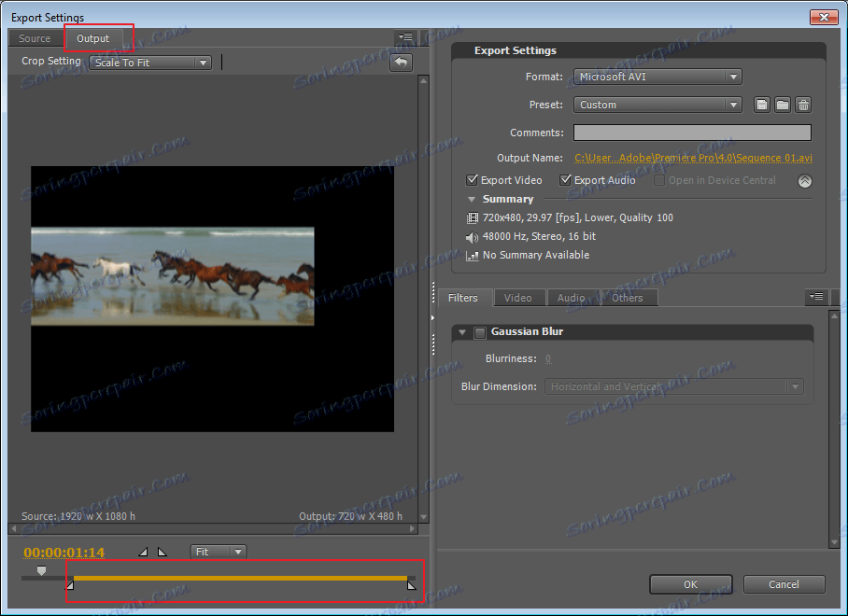Click the playhead marker on the timeline
Viewport: 848px width, 616px height.
point(41,570)
